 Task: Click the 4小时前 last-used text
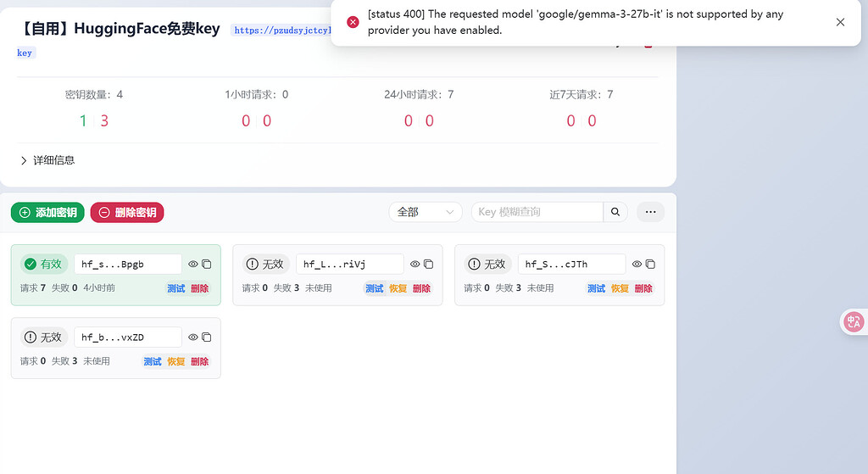tap(100, 288)
